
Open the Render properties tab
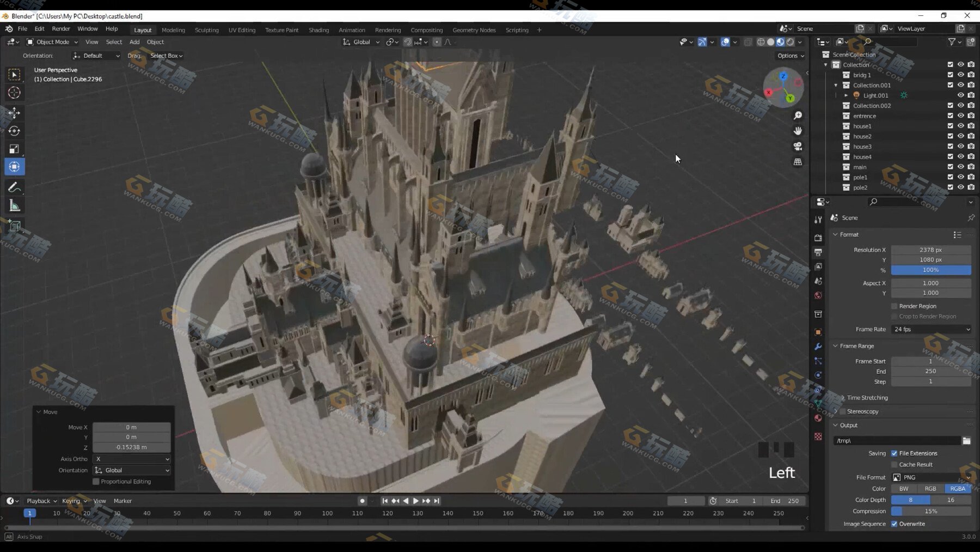click(x=818, y=238)
